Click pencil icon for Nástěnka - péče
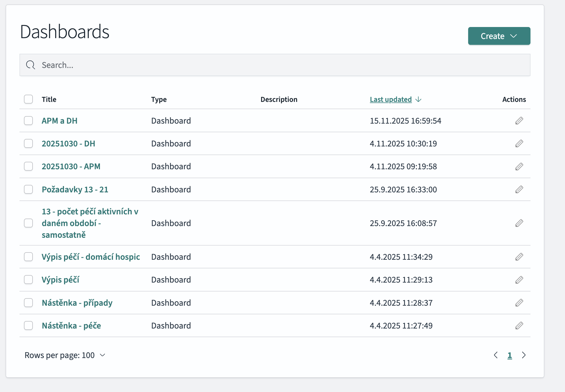 [x=519, y=325]
